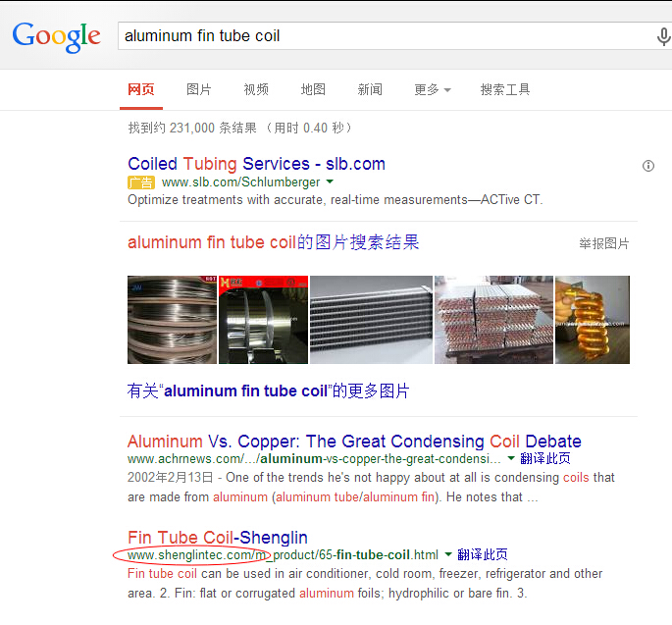Open the 搜索工具 search tools

[505, 89]
